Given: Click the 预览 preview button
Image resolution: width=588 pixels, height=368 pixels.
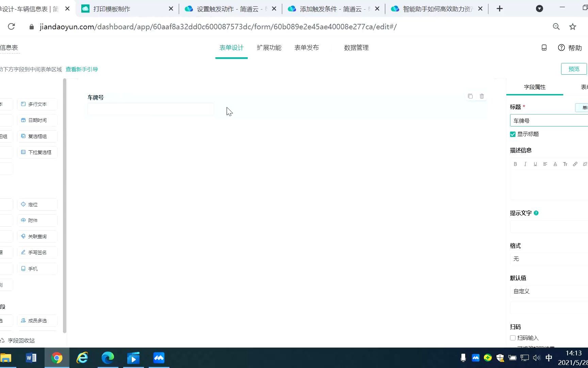Looking at the screenshot, I should point(574,68).
